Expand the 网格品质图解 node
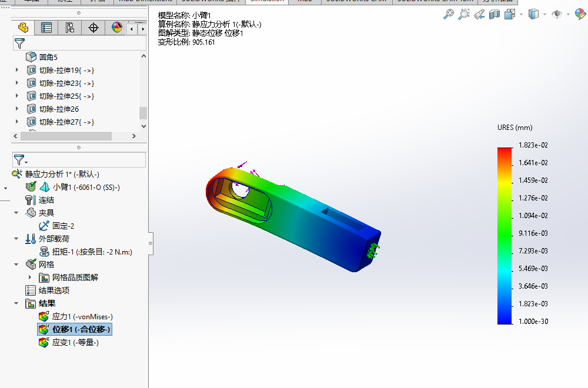Screen dimensions: 588x388 30,277
